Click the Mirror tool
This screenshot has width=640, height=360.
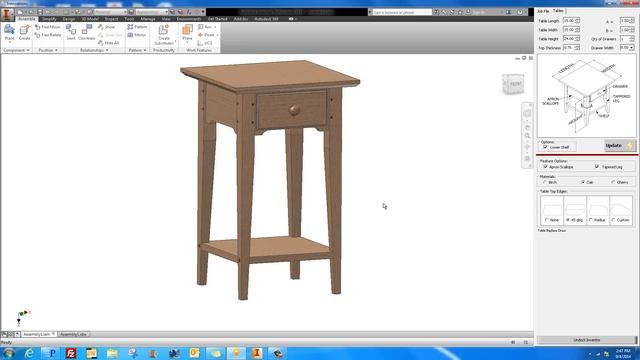[136, 35]
